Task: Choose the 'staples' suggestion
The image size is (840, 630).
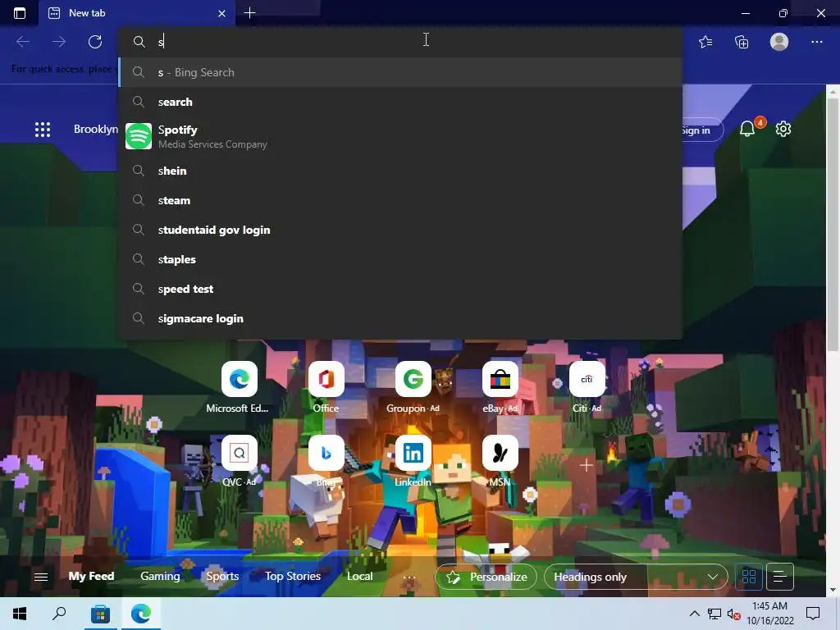Action: (400, 259)
